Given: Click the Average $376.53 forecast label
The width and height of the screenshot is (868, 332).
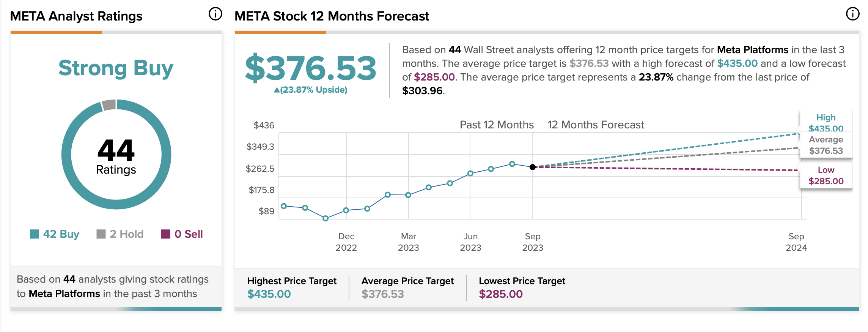Looking at the screenshot, I should click(826, 145).
